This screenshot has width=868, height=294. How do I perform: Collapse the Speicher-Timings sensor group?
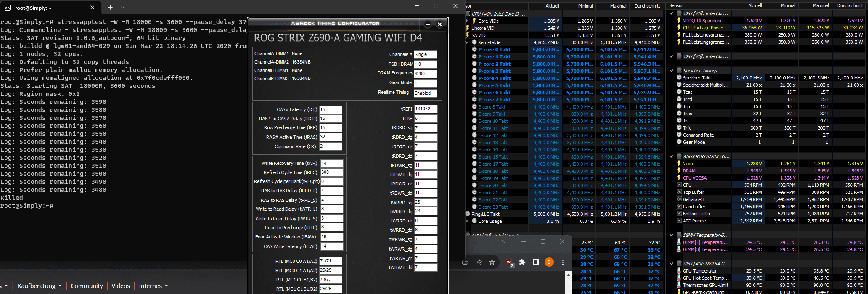click(x=672, y=71)
